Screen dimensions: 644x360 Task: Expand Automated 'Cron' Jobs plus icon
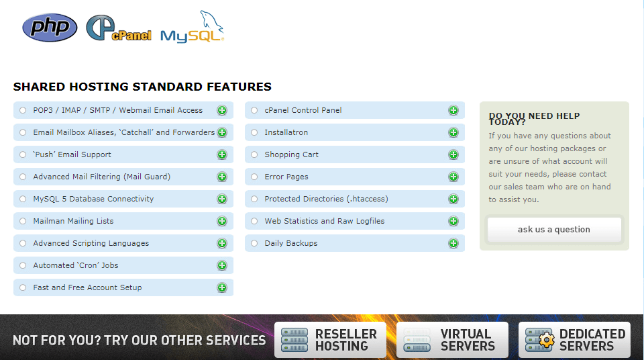coord(222,265)
